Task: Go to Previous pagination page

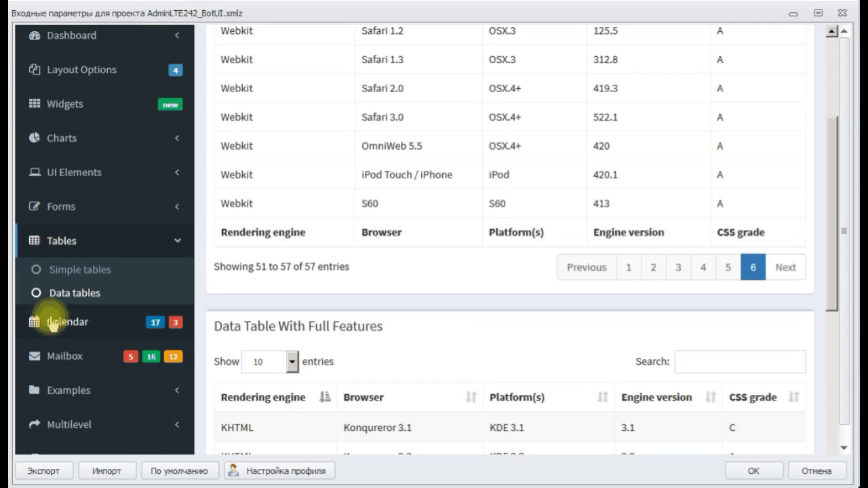Action: 587,267
